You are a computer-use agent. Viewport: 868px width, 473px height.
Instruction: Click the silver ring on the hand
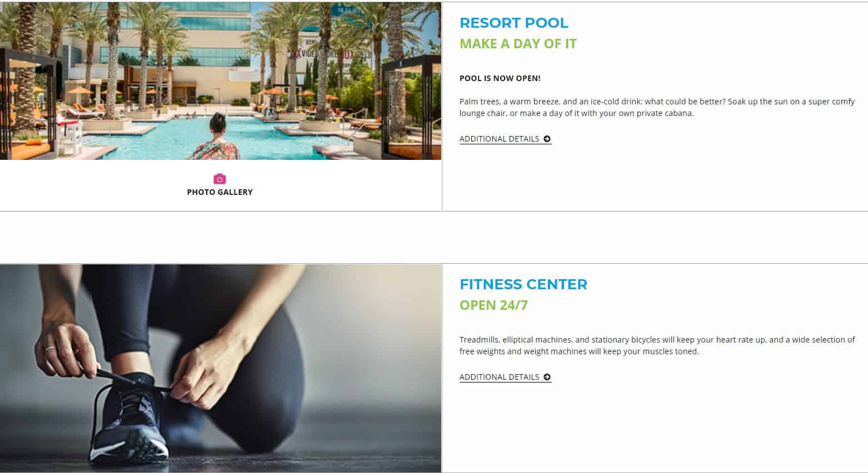click(x=50, y=350)
